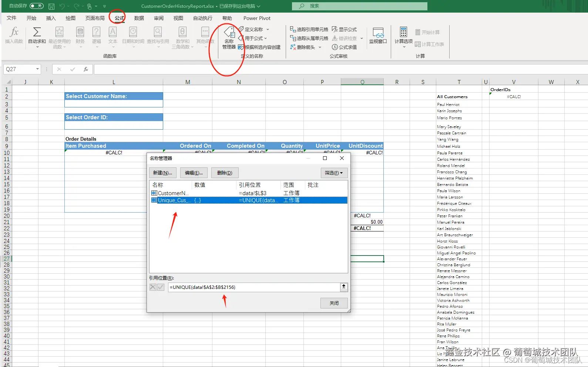Click the Redo arrow in quick access toolbar
The width and height of the screenshot is (588, 367).
click(76, 6)
